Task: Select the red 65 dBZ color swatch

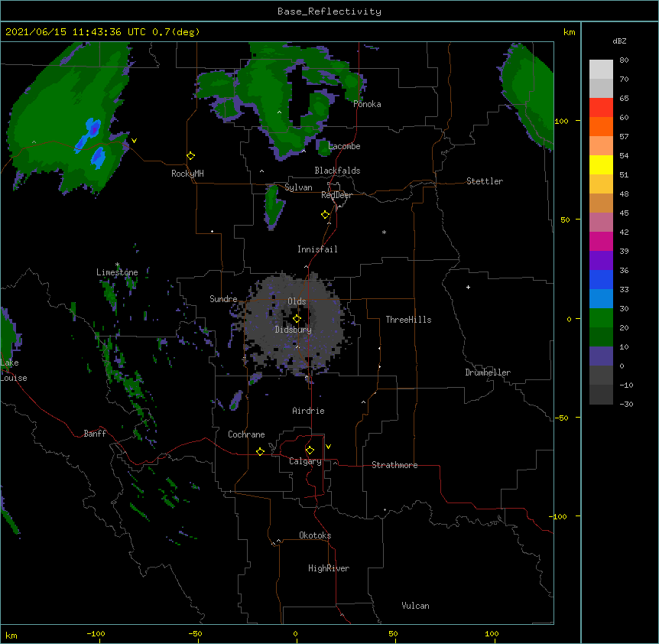Action: pos(601,107)
